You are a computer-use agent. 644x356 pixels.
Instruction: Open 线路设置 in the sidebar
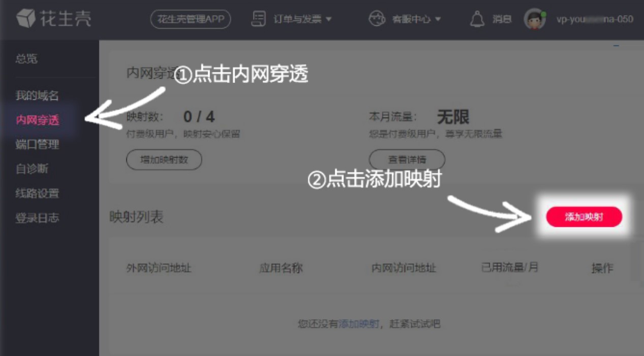(37, 193)
